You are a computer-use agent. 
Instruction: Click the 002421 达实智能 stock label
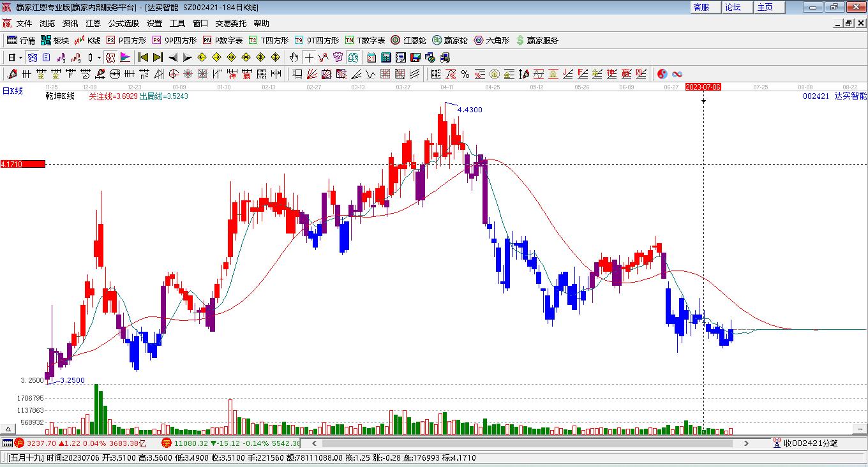tap(835, 96)
